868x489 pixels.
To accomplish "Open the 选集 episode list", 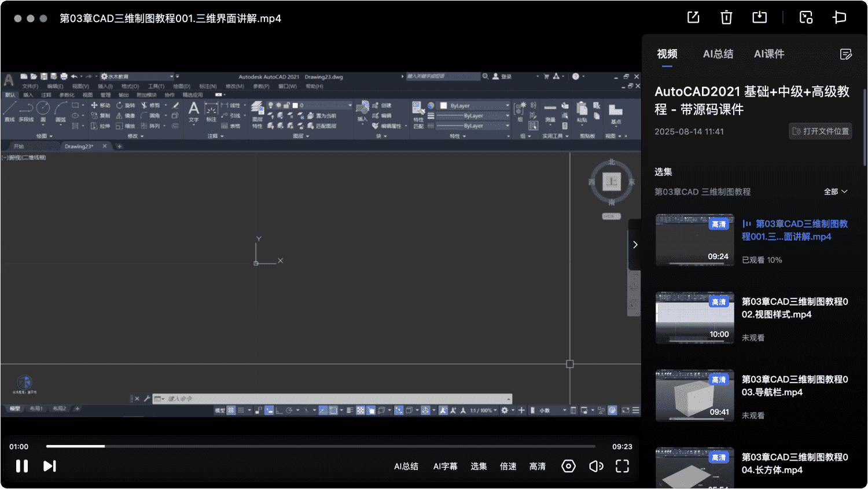I will tap(479, 466).
